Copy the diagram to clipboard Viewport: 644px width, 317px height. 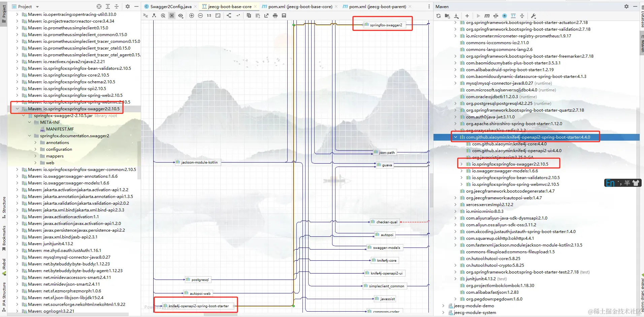point(249,16)
